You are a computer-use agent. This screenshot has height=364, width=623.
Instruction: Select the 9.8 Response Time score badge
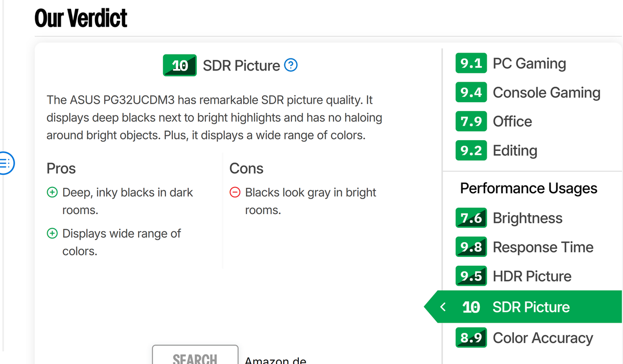471,247
